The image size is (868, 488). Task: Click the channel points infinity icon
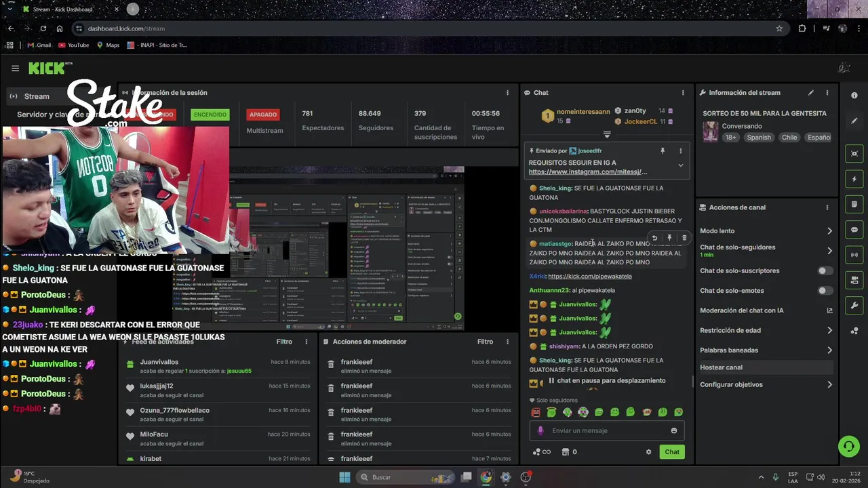542,452
